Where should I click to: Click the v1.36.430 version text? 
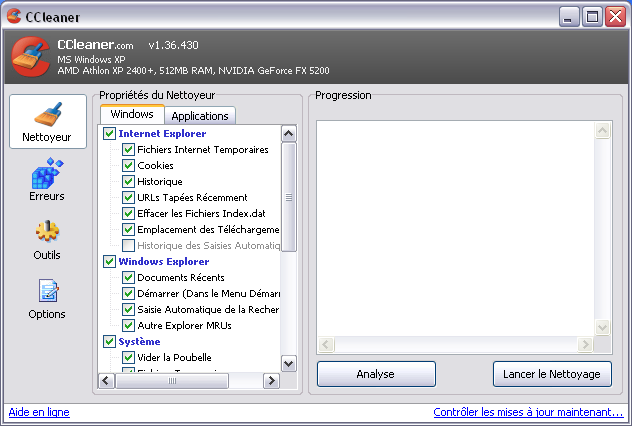click(173, 45)
